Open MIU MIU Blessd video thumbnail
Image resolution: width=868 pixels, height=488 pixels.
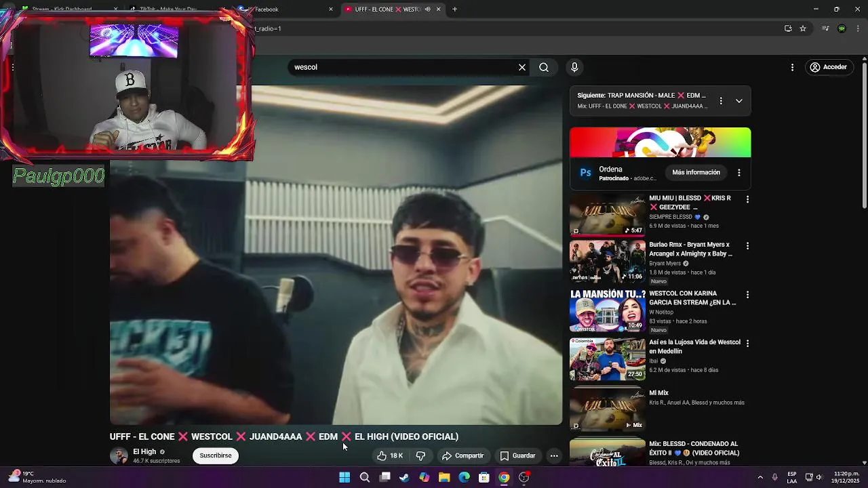tap(608, 215)
